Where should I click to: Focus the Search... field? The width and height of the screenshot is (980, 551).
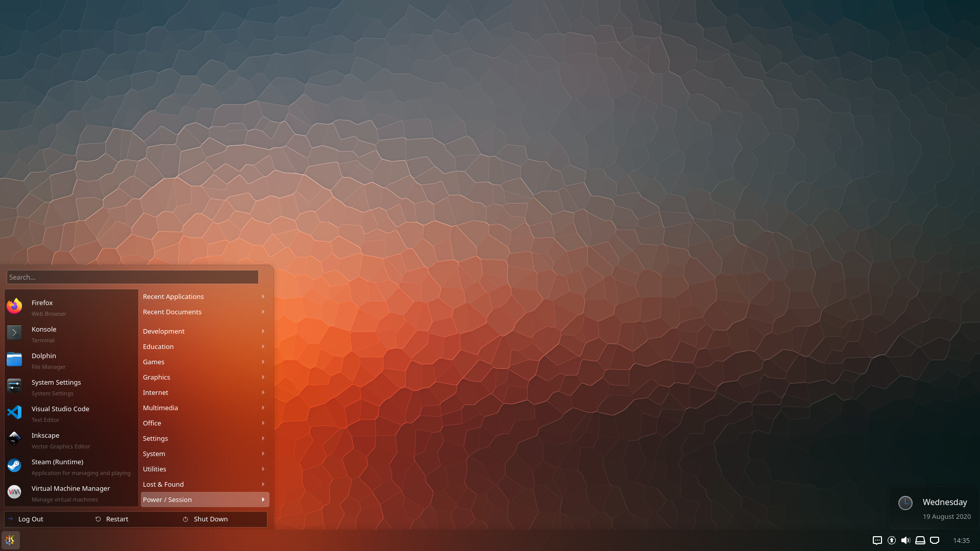[133, 277]
